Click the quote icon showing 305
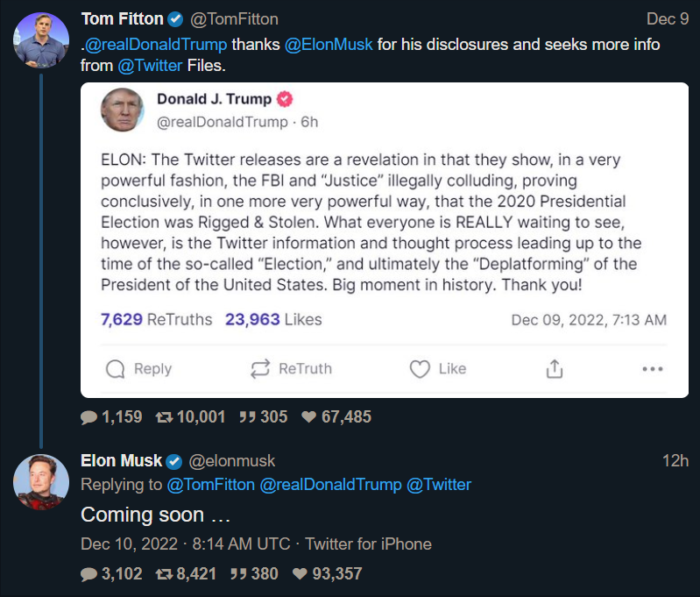This screenshot has height=597, width=700. [x=247, y=417]
